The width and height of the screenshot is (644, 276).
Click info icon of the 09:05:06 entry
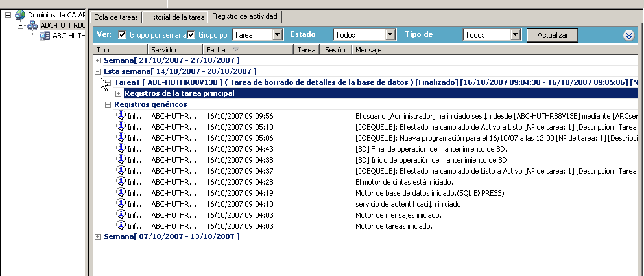tap(121, 137)
